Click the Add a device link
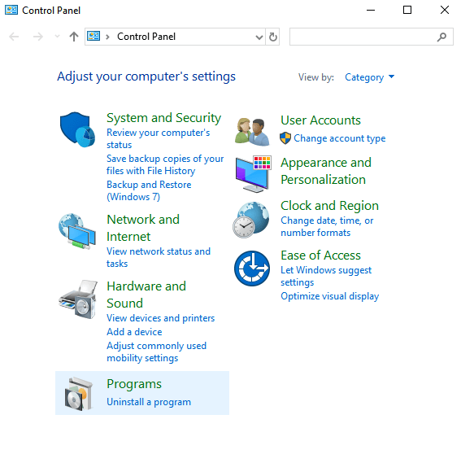This screenshot has height=476, width=461. click(x=134, y=331)
